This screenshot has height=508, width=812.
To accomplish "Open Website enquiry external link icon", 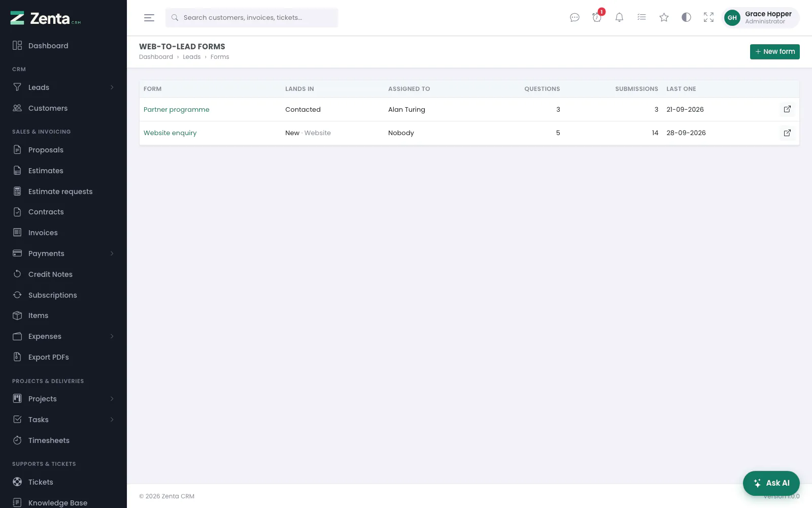I will pyautogui.click(x=787, y=133).
